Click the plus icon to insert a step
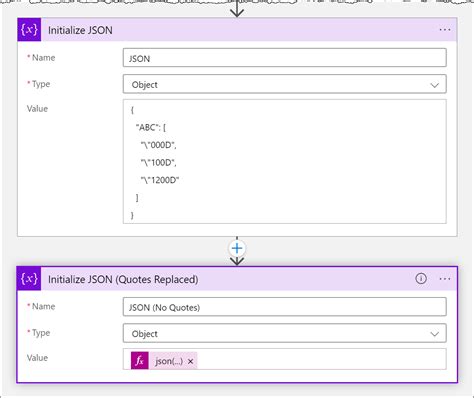The width and height of the screenshot is (474, 398). 237,248
